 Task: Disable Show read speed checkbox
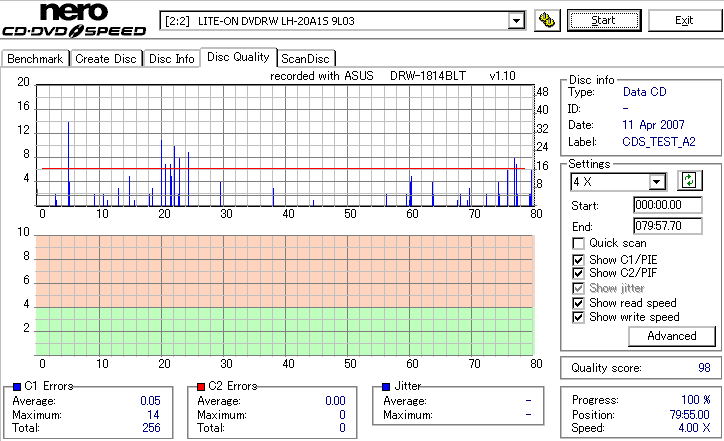pyautogui.click(x=578, y=303)
